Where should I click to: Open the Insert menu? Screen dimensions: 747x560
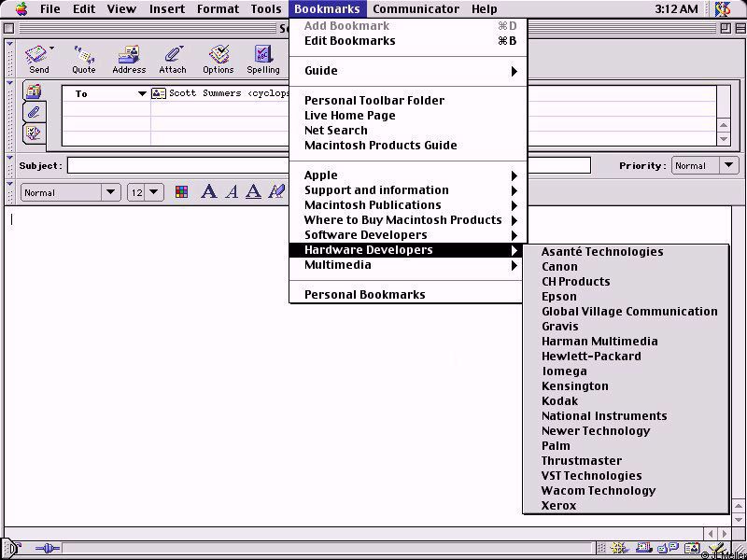click(167, 9)
